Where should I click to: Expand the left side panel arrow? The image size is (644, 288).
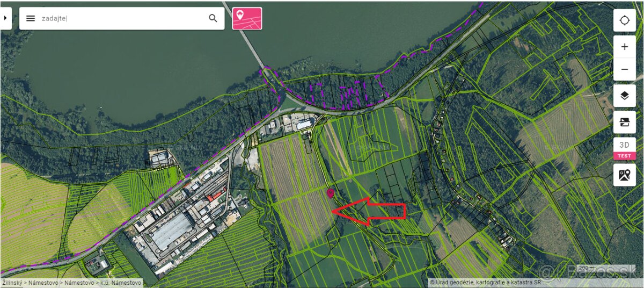pos(5,18)
